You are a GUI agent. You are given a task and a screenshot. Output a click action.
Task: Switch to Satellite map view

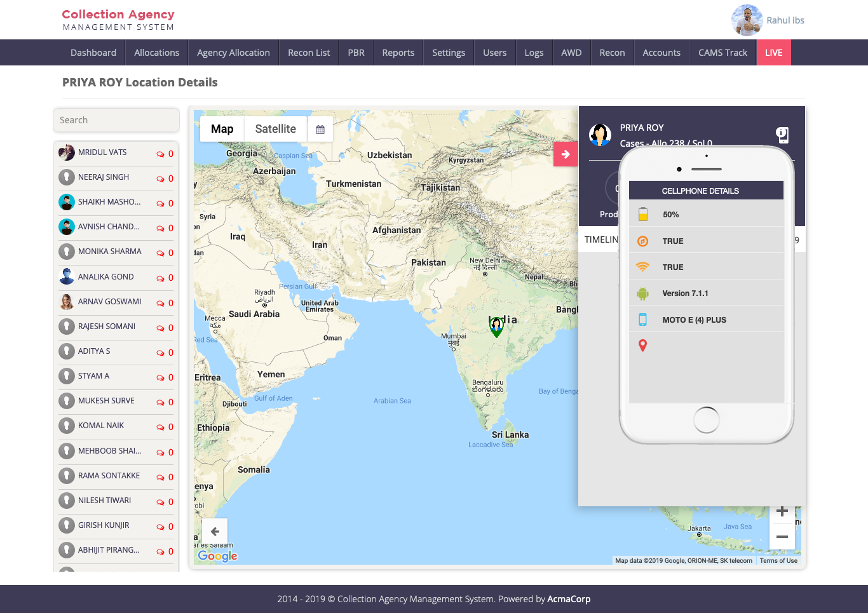275,129
